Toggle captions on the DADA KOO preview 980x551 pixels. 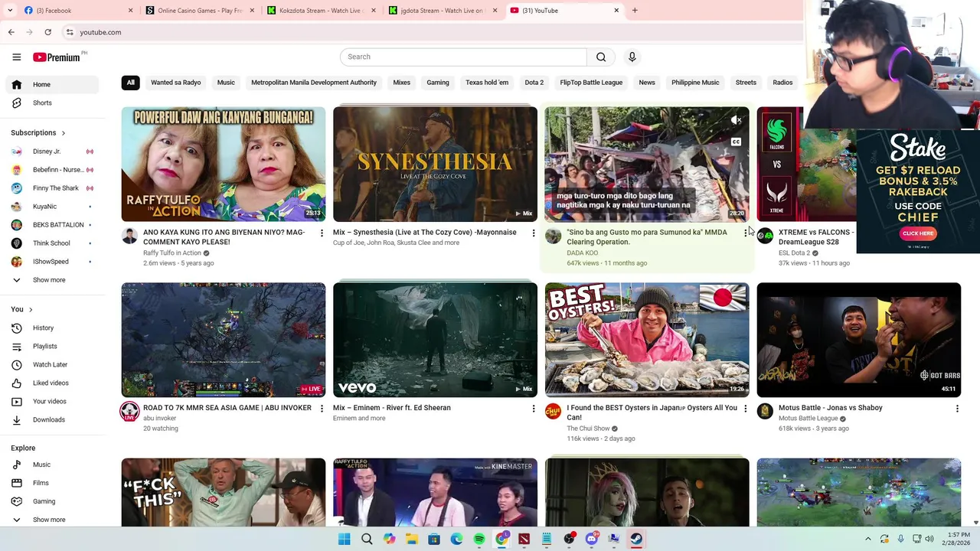736,142
